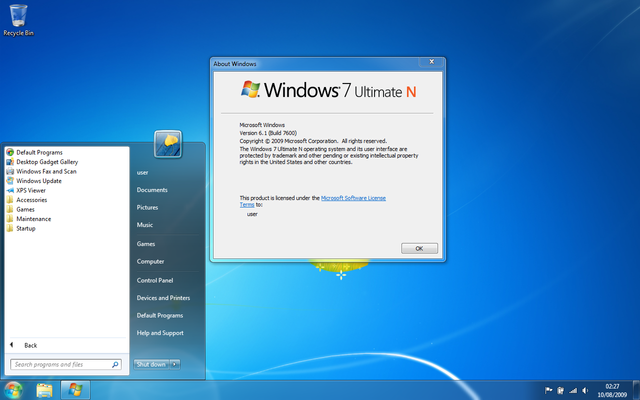Click the Windows 7 Ultimate N logo
640x400 pixels.
click(x=328, y=90)
